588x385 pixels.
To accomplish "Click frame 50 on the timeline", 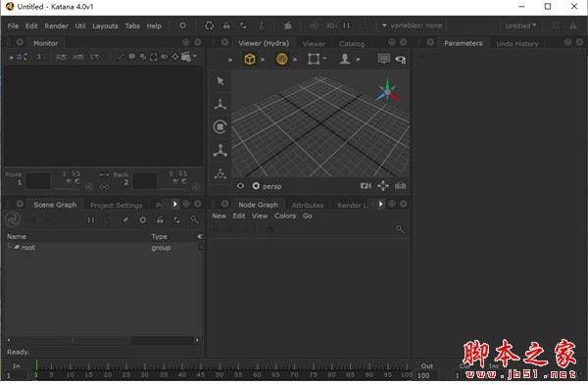I will 220,374.
